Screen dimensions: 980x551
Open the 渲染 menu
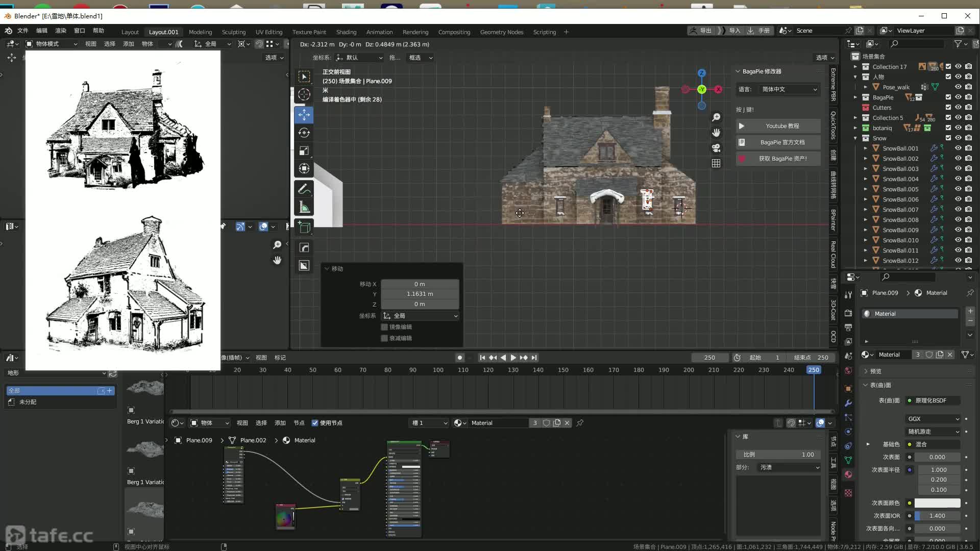(x=61, y=31)
